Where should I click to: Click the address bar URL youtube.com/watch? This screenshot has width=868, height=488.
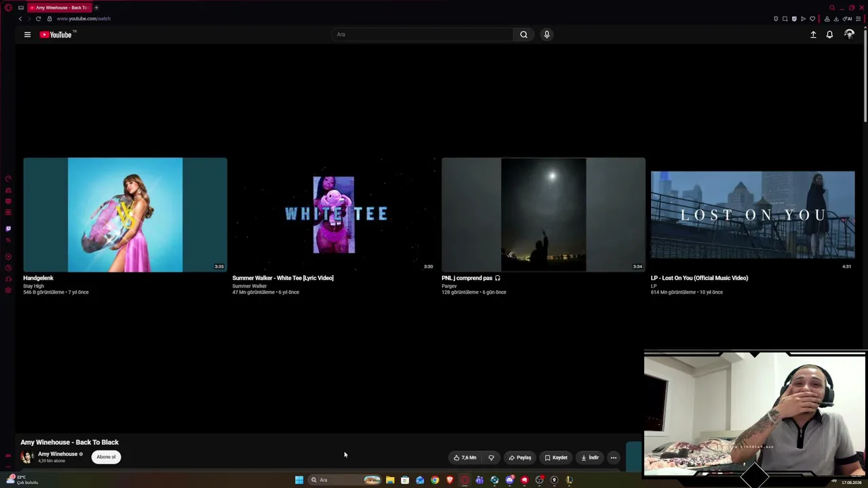[83, 19]
